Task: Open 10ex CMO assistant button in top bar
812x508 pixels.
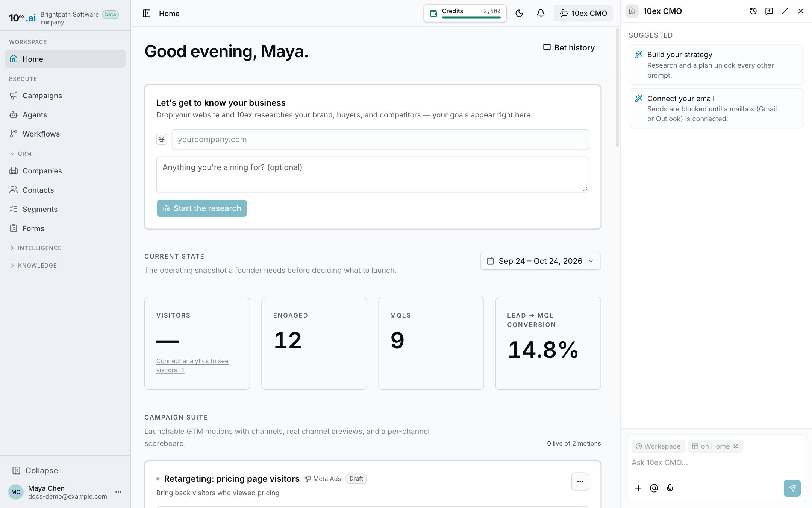Action: pyautogui.click(x=583, y=14)
